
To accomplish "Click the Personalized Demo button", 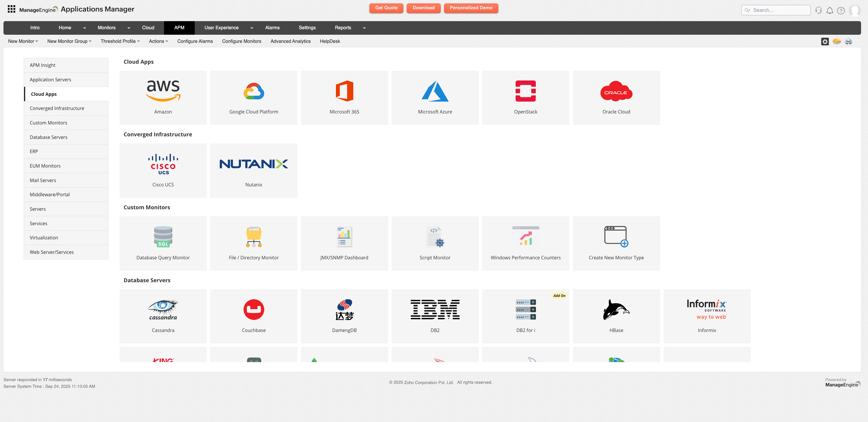I will (471, 8).
